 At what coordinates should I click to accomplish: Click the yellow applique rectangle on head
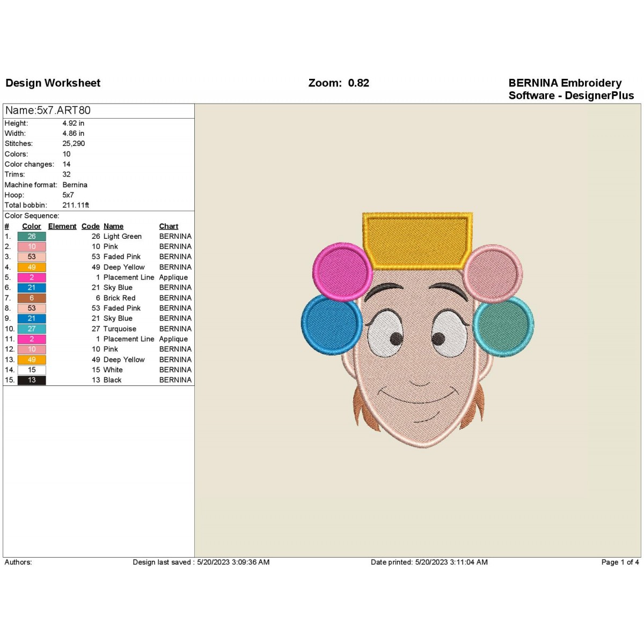pyautogui.click(x=418, y=240)
